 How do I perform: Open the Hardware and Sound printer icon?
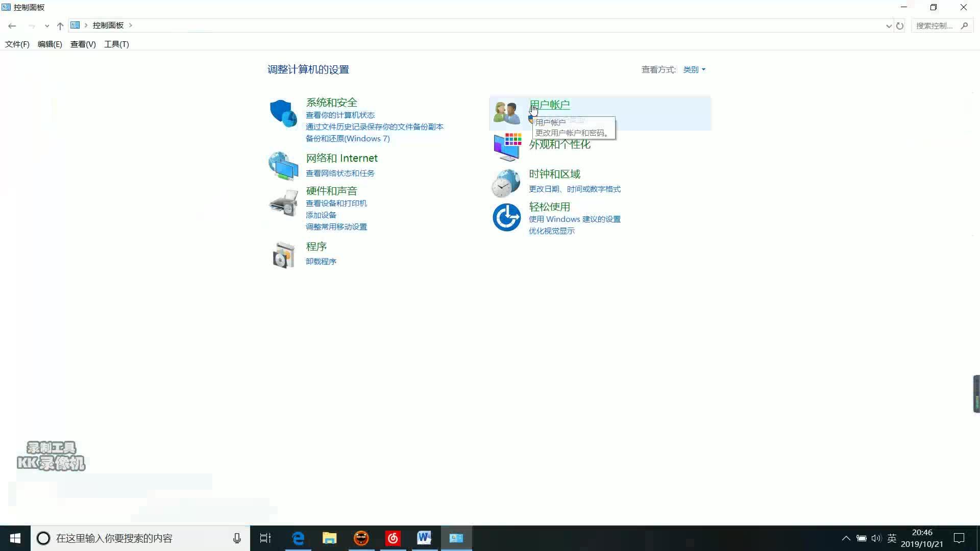[x=283, y=203]
